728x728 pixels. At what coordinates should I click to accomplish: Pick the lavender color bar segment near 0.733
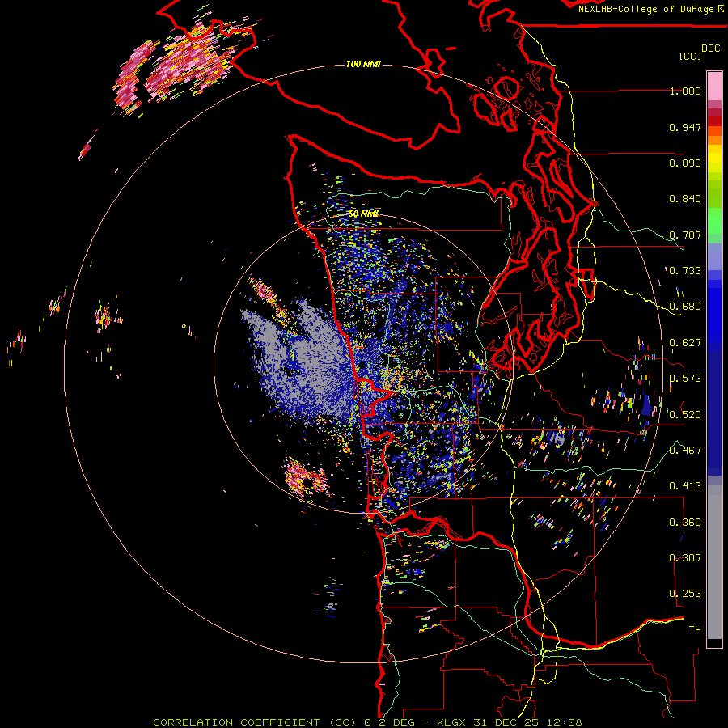pyautogui.click(x=714, y=256)
